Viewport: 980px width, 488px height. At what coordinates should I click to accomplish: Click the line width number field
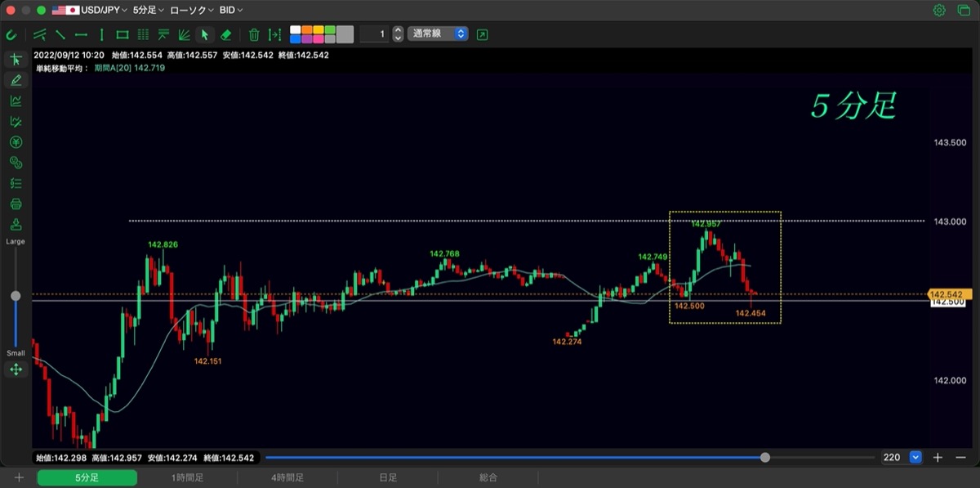click(x=374, y=34)
